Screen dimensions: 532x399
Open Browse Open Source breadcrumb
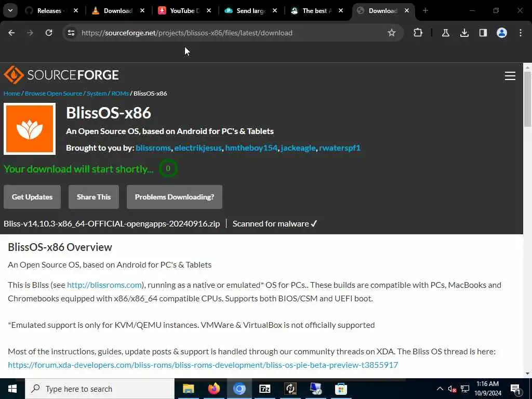pos(54,94)
